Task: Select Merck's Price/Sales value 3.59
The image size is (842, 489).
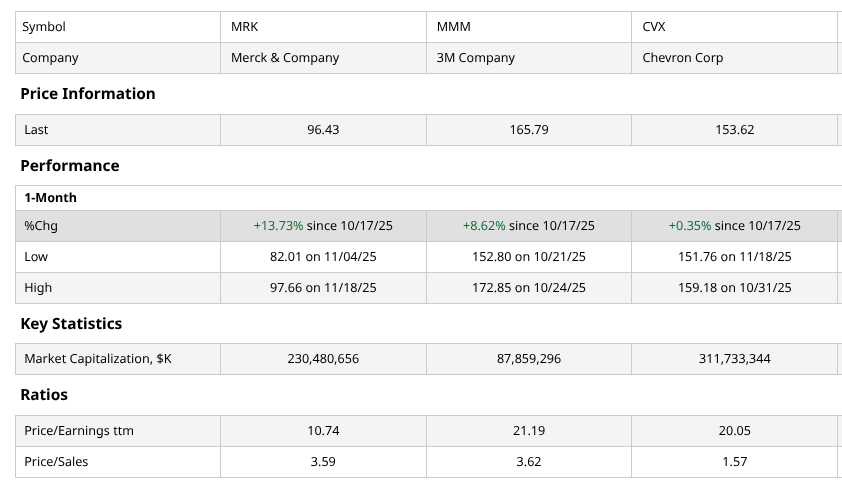Action: (x=323, y=462)
